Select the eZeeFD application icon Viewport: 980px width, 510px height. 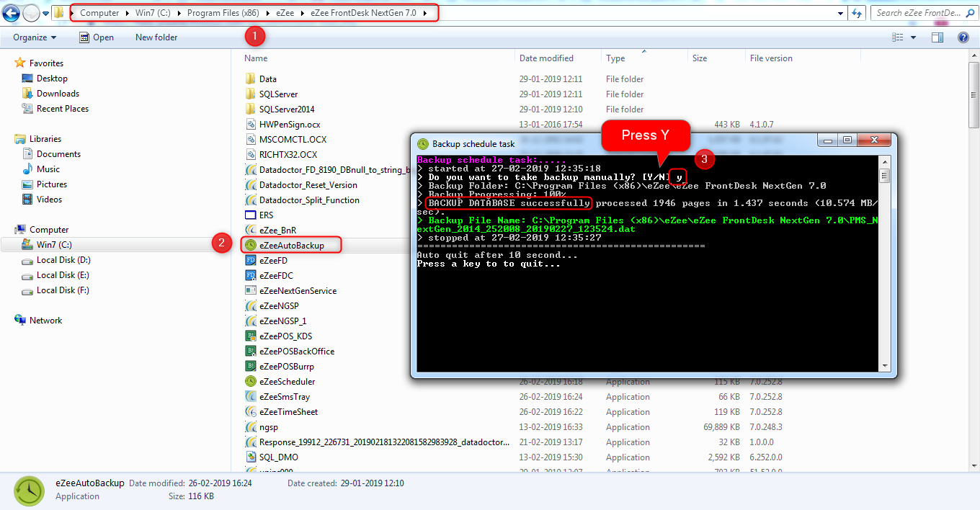[x=251, y=261]
